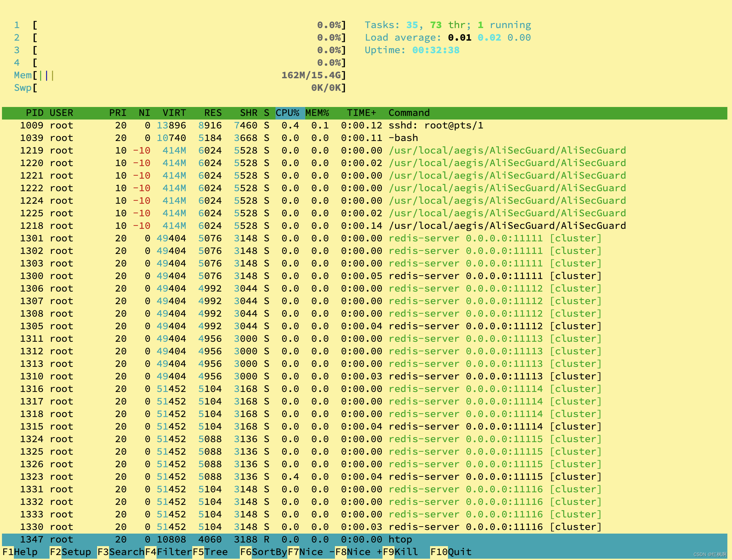
Task: Click the highlighted CPU% column header
Action: coord(290,113)
